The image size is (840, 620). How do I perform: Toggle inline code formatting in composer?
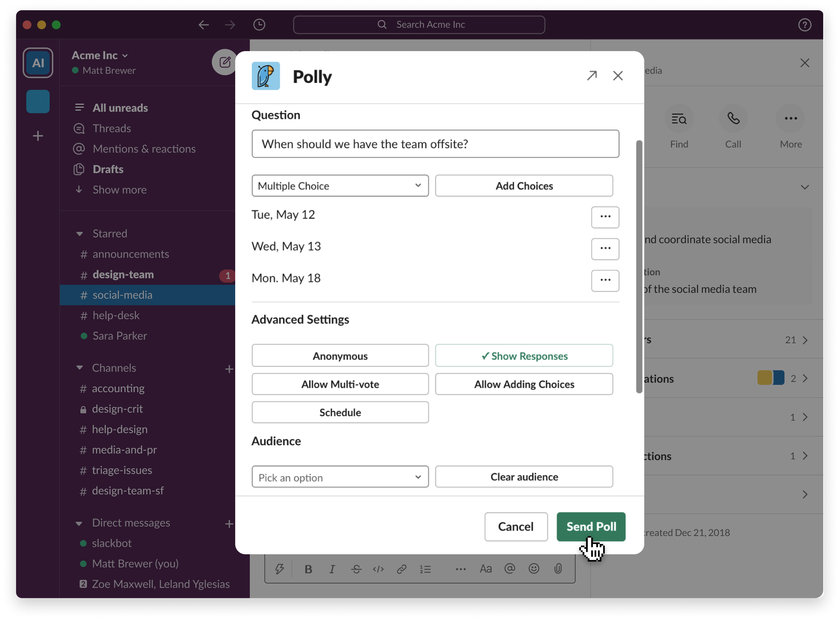click(378, 569)
